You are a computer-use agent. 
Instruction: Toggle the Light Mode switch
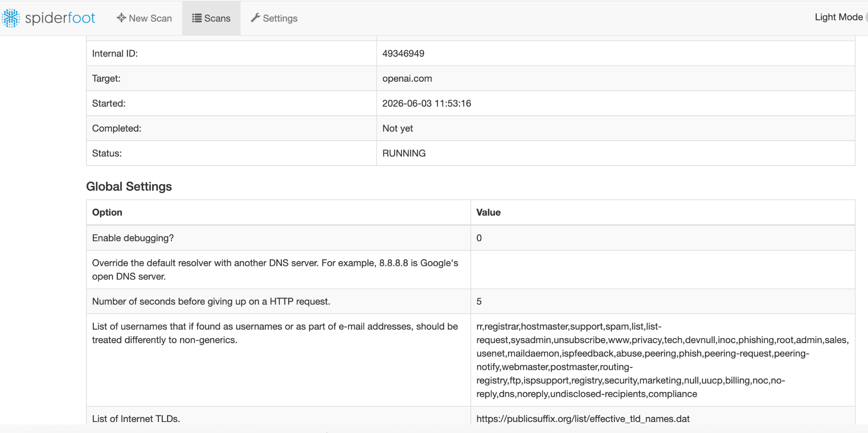(866, 17)
